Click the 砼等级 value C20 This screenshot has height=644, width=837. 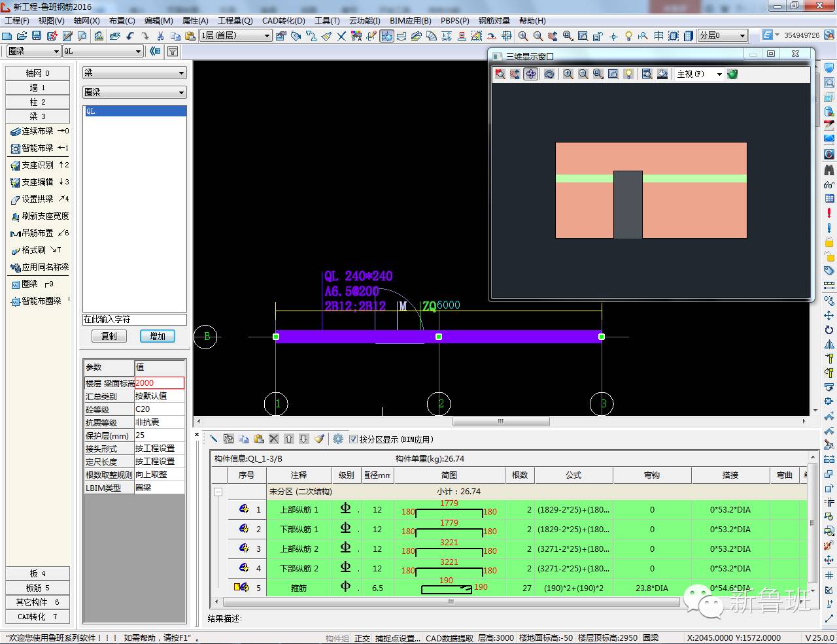pos(160,409)
